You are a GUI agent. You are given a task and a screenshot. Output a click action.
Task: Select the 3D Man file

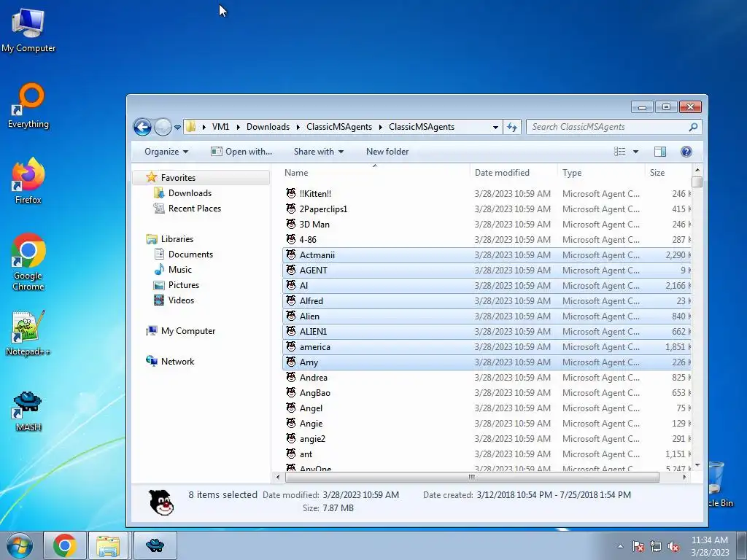(487, 225)
